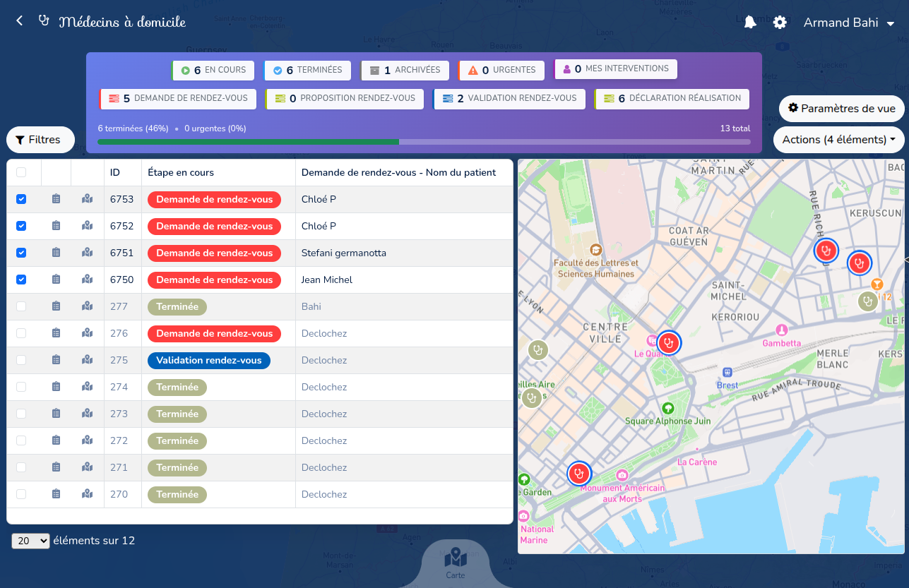The width and height of the screenshot is (909, 588).
Task: Open details clipboard icon for row 270
Action: [x=56, y=494]
